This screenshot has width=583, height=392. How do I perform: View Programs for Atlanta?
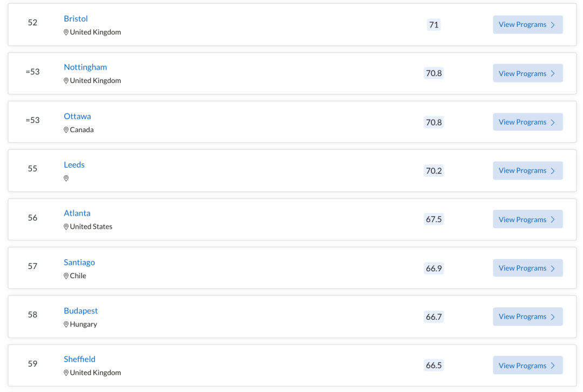527,219
